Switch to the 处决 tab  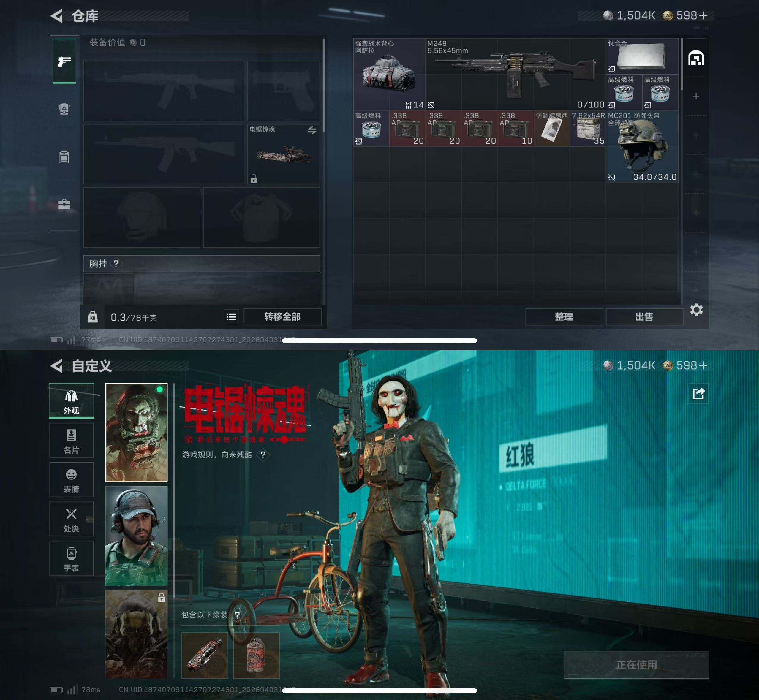(x=71, y=519)
